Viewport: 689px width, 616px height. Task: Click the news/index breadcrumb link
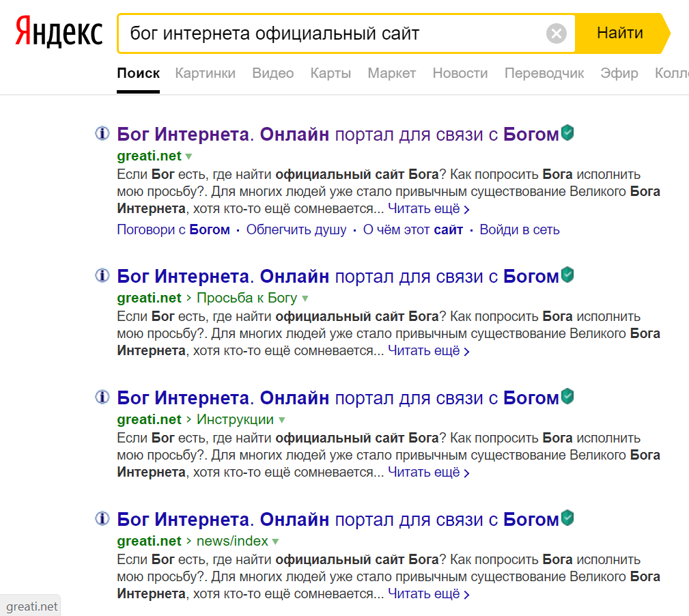[x=232, y=541]
